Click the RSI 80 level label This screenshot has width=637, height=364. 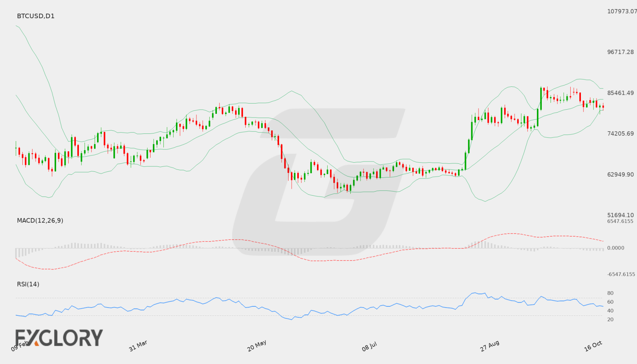click(x=610, y=293)
